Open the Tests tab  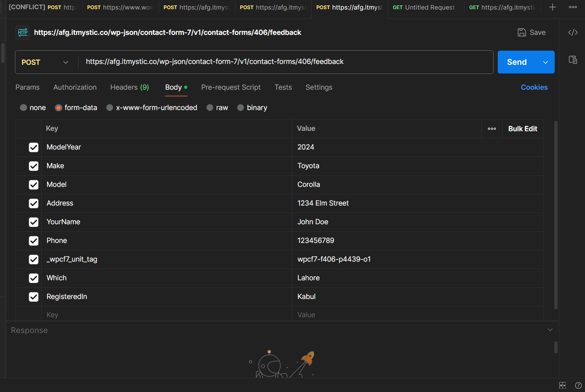point(283,87)
